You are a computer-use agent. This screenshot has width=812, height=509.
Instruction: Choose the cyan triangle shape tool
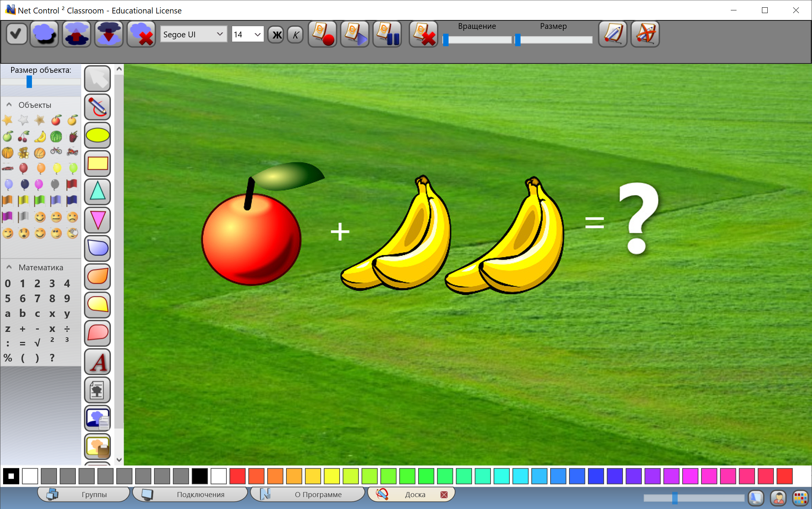click(x=97, y=192)
